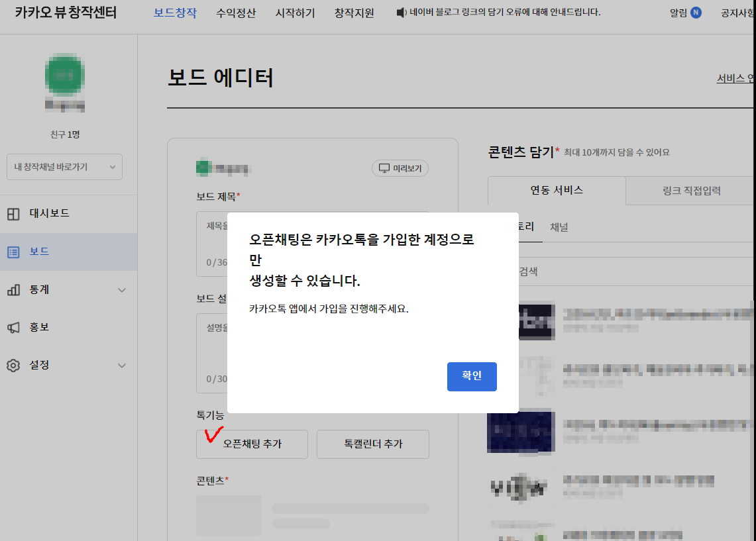Screen dimensions: 756x541
Task: Click the 알림 header link
Action: (678, 13)
